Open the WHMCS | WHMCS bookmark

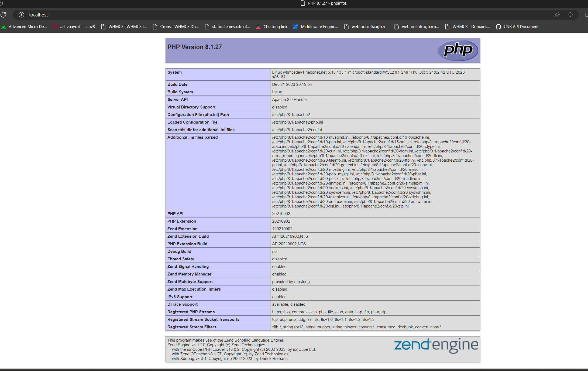(x=124, y=27)
